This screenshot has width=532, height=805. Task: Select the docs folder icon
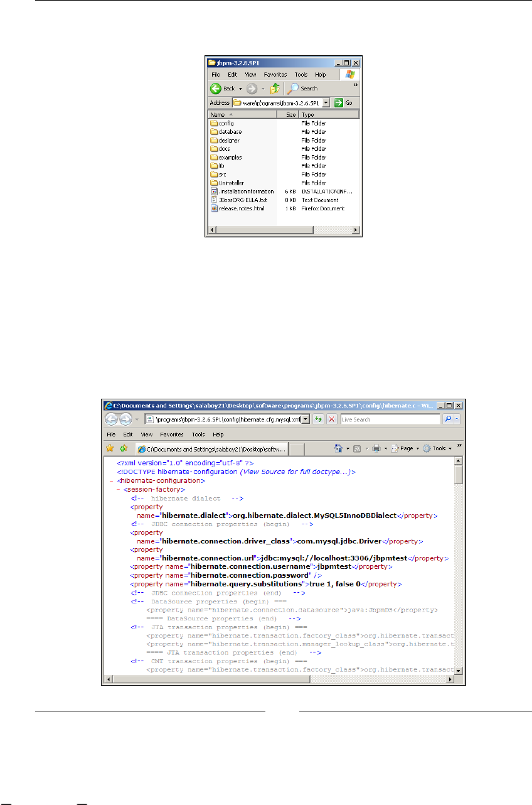point(214,149)
